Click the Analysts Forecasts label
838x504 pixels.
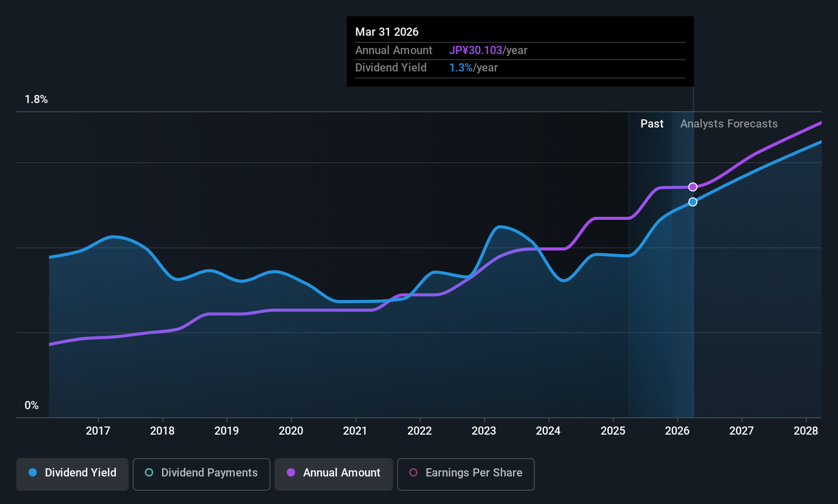[x=729, y=124]
